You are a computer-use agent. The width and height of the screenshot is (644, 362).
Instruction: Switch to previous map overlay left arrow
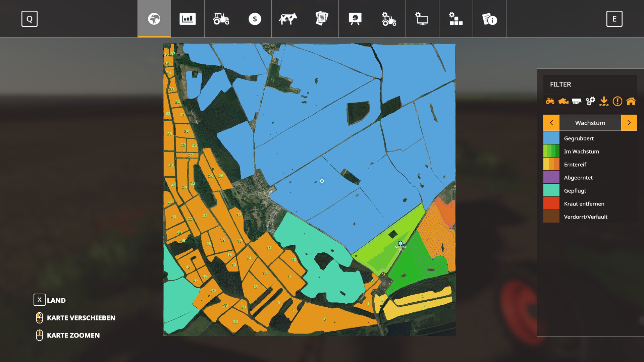(x=551, y=123)
